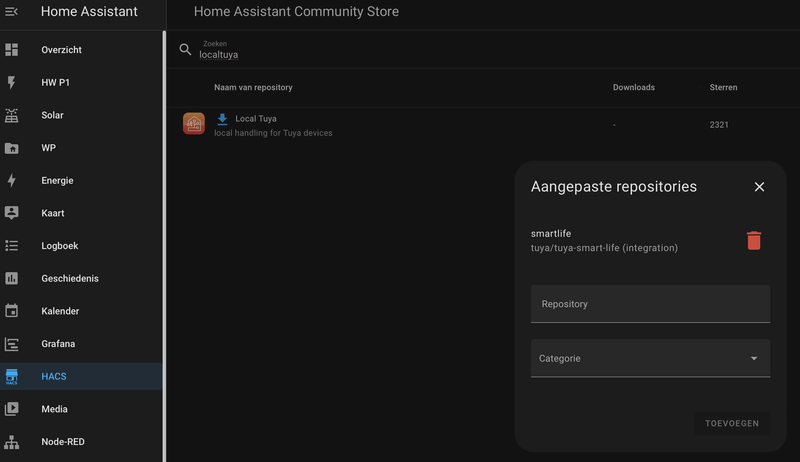Sort by Naam van repository column

point(253,87)
